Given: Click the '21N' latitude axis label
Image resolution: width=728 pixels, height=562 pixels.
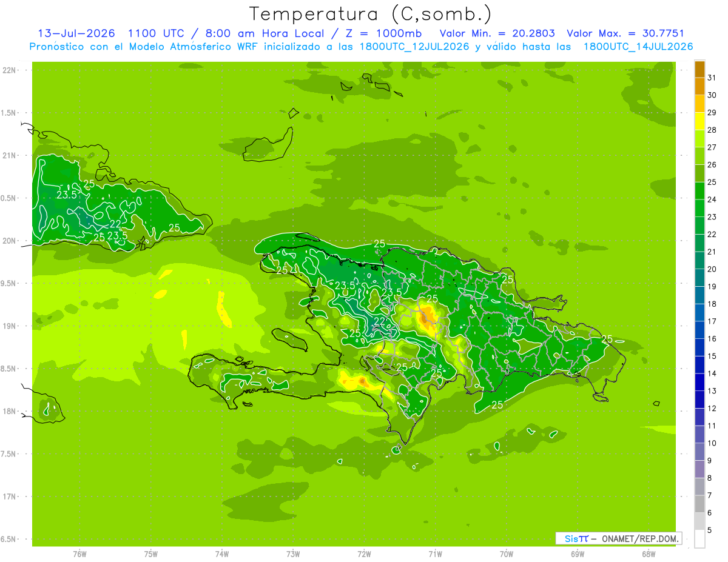Looking at the screenshot, I should tap(10, 156).
